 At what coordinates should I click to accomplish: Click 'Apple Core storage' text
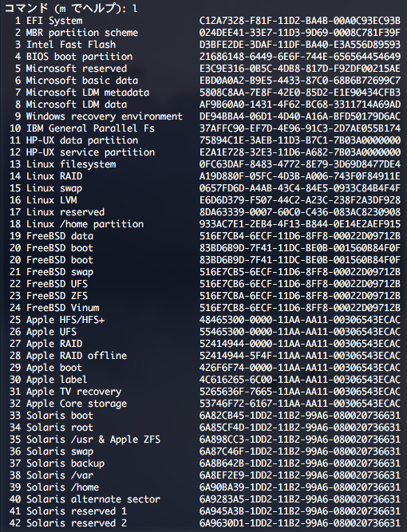(77, 403)
